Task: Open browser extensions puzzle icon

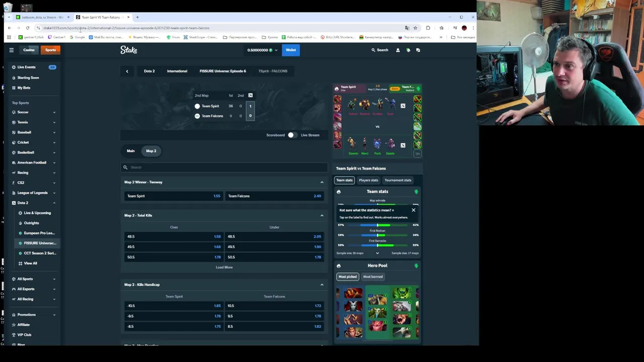Action: tap(428, 28)
